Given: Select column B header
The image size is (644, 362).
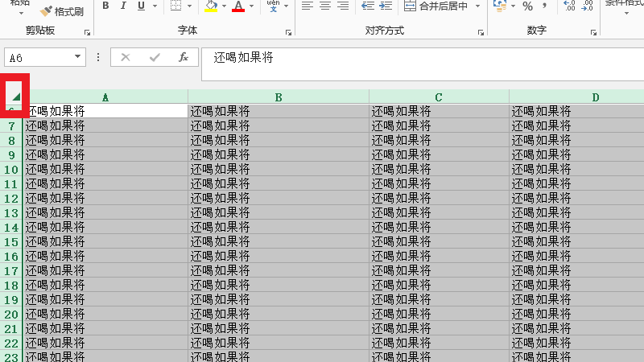Looking at the screenshot, I should pyautogui.click(x=279, y=97).
